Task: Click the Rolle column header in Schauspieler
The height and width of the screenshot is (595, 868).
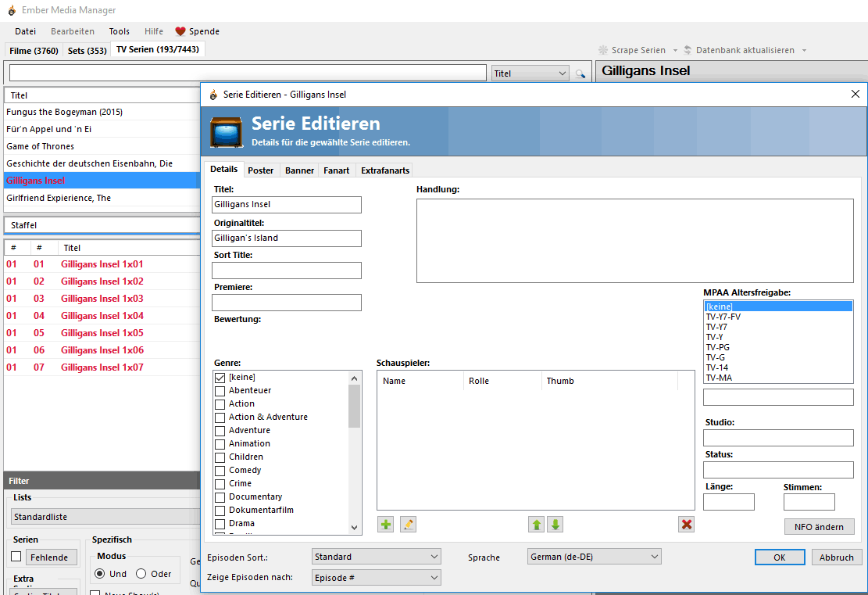Action: pyautogui.click(x=502, y=381)
